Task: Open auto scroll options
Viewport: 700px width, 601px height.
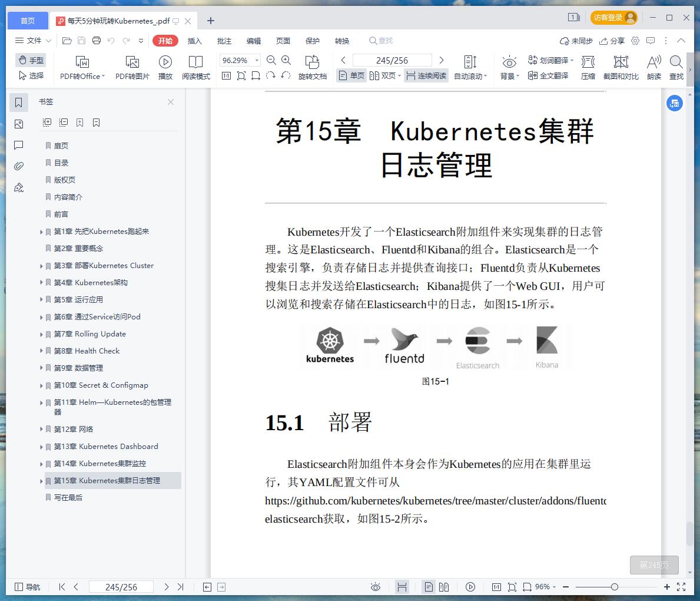Action: coord(470,68)
